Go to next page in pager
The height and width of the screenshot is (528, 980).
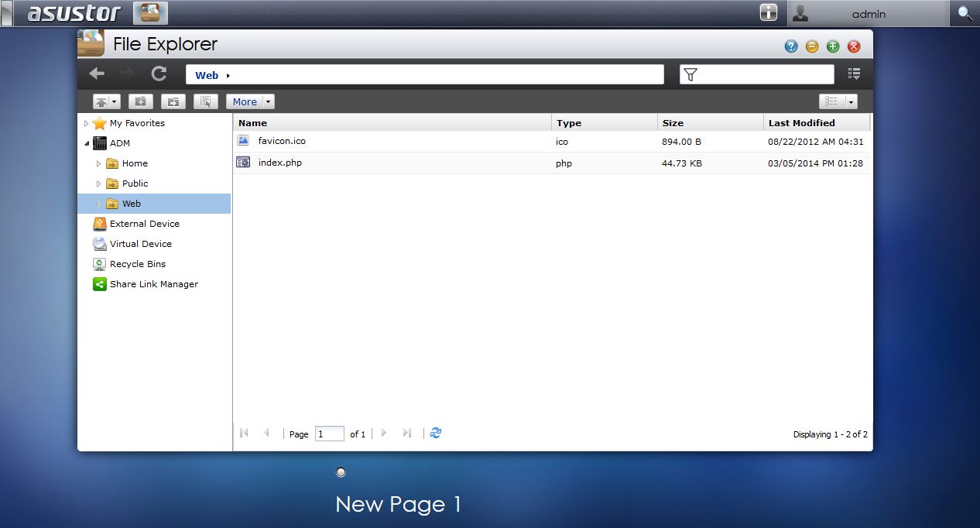coord(384,433)
